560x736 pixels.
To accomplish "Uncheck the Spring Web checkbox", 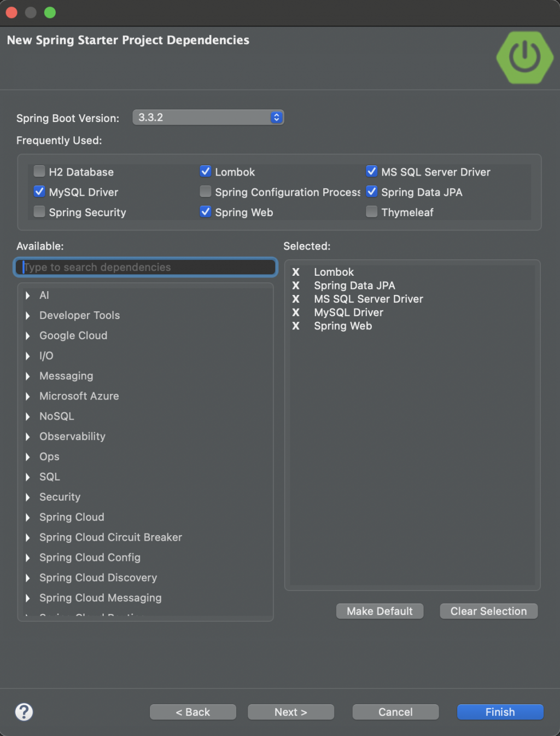I will pyautogui.click(x=206, y=212).
